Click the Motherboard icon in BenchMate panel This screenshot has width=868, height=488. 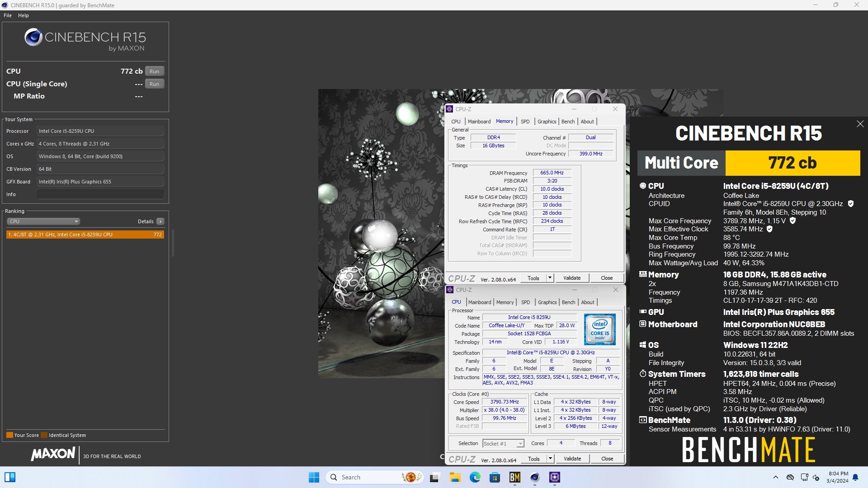pyautogui.click(x=643, y=324)
